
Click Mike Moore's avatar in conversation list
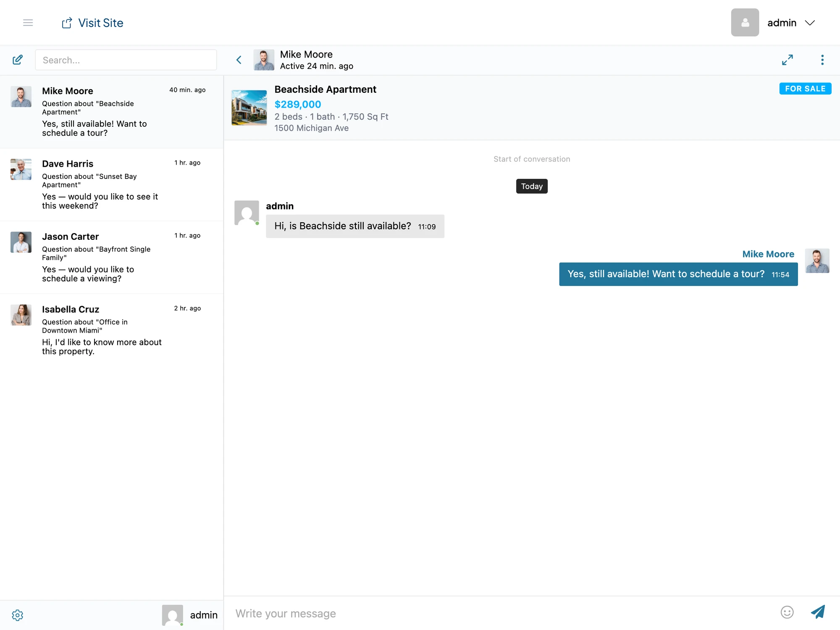pyautogui.click(x=21, y=97)
